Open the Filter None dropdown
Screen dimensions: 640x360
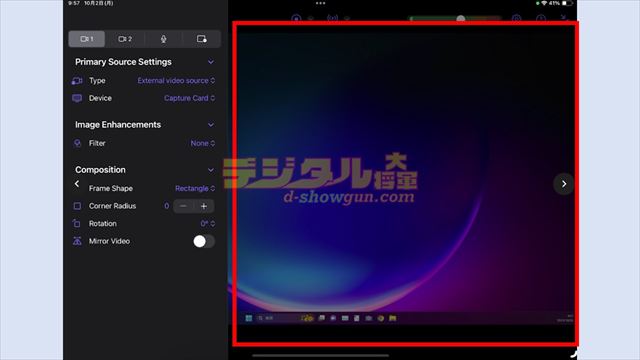[x=203, y=143]
